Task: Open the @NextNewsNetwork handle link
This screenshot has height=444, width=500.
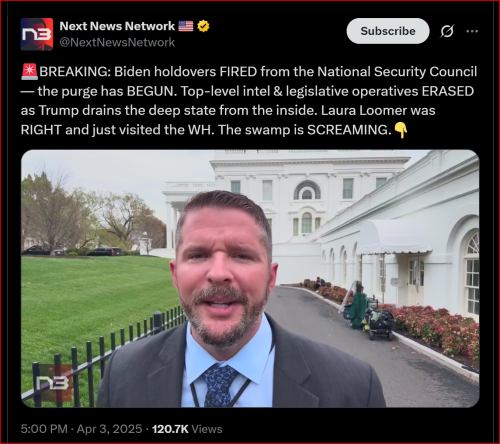Action: (x=117, y=42)
